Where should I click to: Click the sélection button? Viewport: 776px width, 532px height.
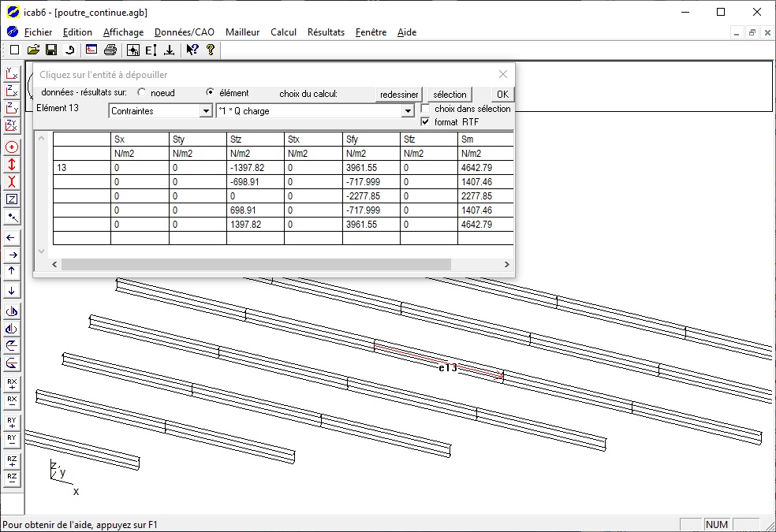coord(450,95)
